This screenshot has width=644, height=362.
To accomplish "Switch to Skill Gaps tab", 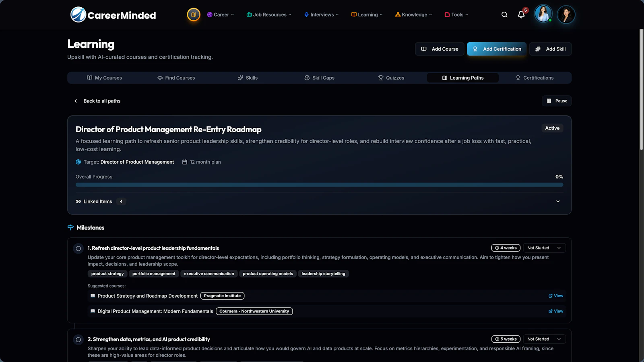I will point(319,78).
